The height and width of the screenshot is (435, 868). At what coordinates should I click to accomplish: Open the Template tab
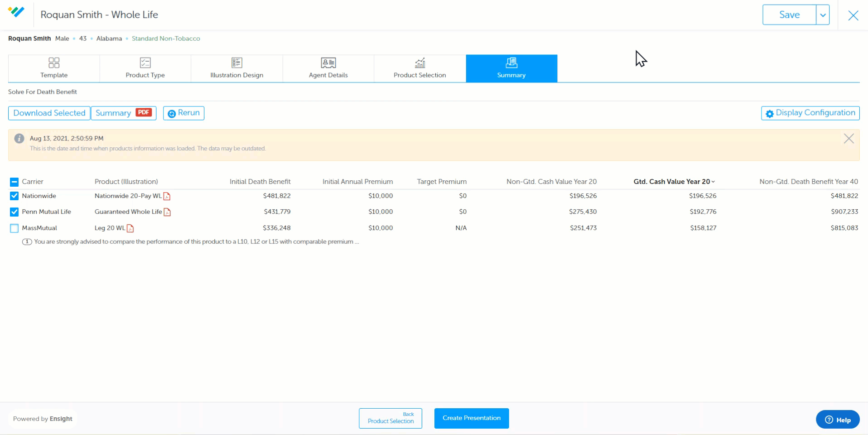pos(54,68)
